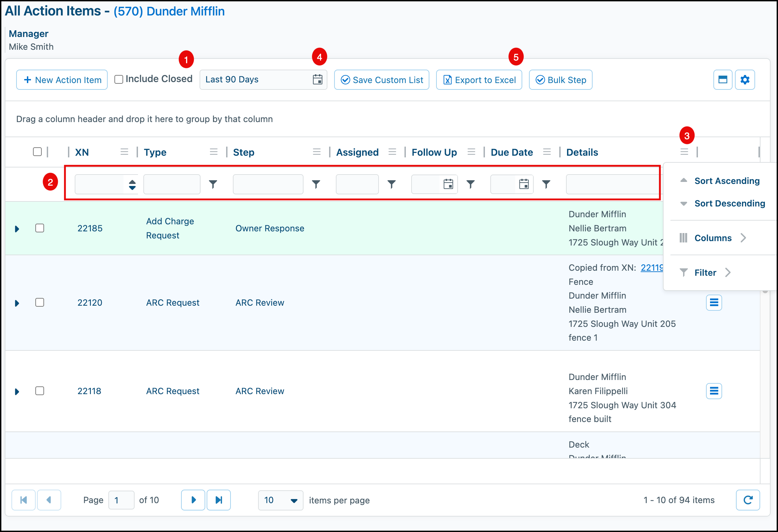Open the Columns submenu
The image size is (778, 532).
713,238
